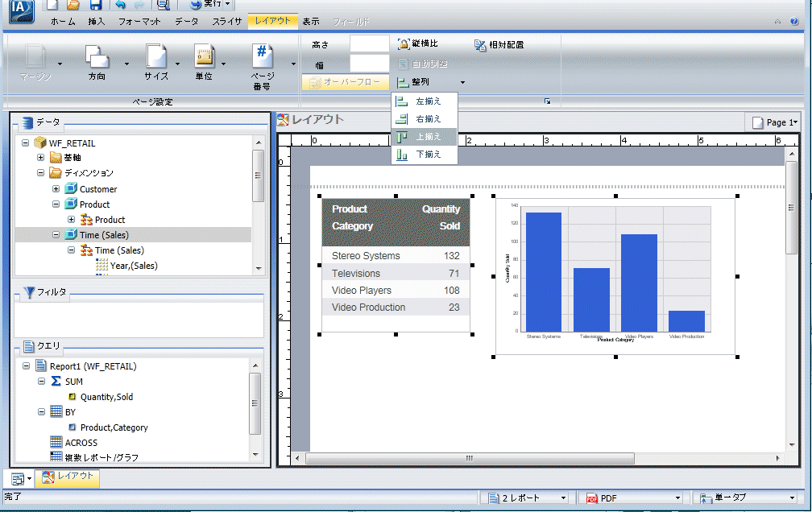Choose 下揃え from align menu
Image resolution: width=812 pixels, height=512 pixels.
[x=424, y=155]
